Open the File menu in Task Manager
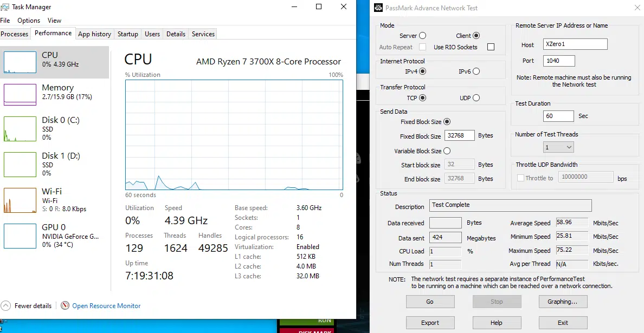644x333 pixels. point(5,20)
